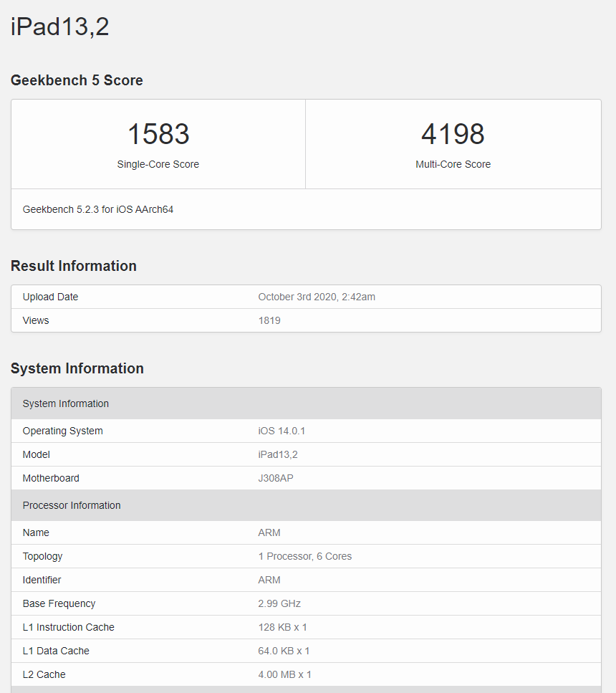Select Geekbench 5.2.3 for iOS AArch64 text
616x693 pixels.
(x=98, y=209)
